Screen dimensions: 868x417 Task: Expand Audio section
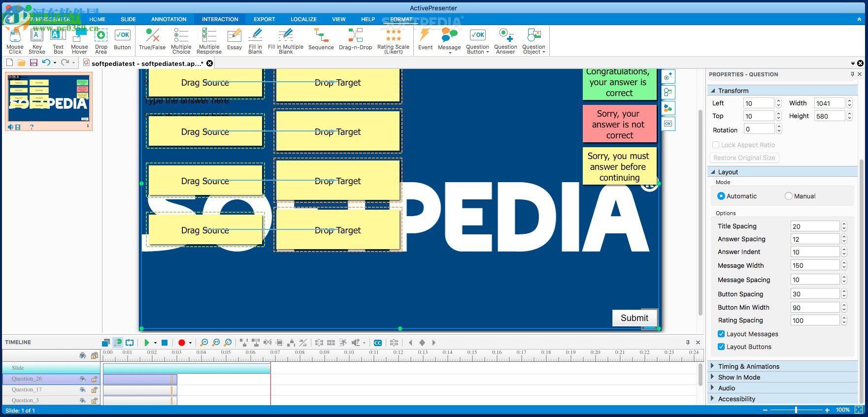click(783, 388)
